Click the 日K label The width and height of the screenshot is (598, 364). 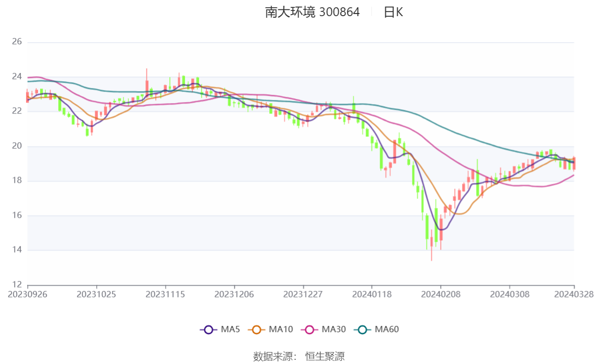[393, 12]
